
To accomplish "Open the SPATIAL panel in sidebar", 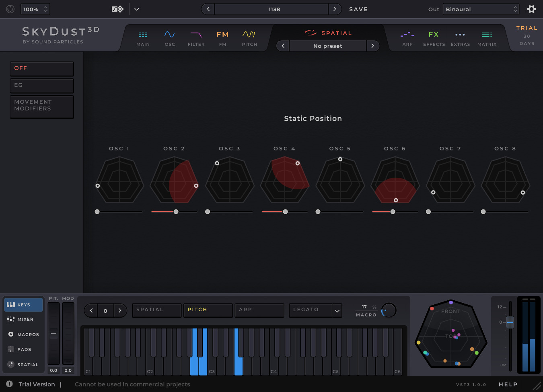I will [23, 365].
